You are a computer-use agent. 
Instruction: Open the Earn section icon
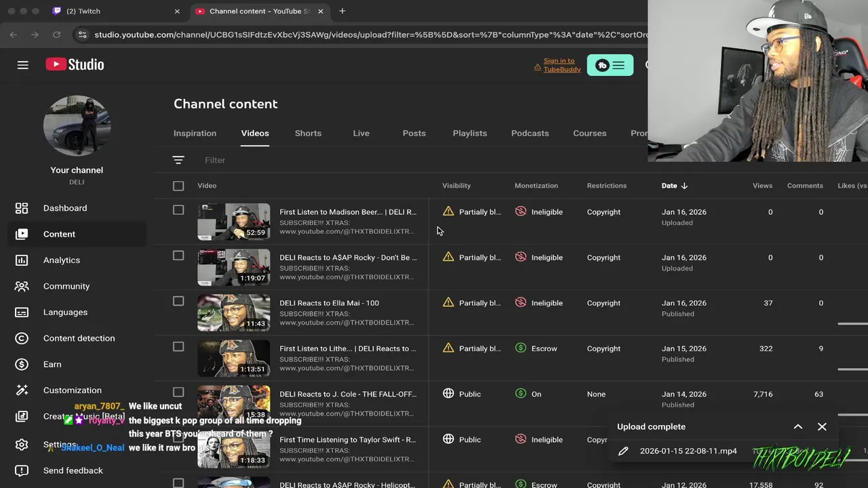click(22, 364)
